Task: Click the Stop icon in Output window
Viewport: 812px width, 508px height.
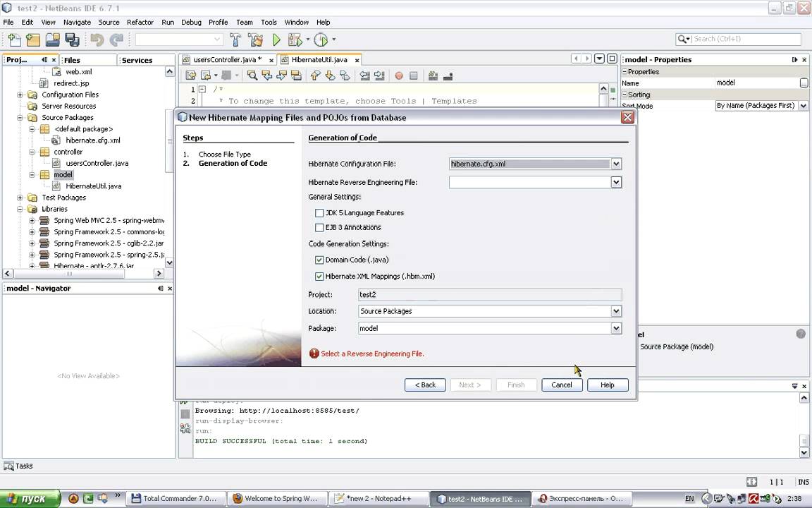Action: pyautogui.click(x=185, y=413)
